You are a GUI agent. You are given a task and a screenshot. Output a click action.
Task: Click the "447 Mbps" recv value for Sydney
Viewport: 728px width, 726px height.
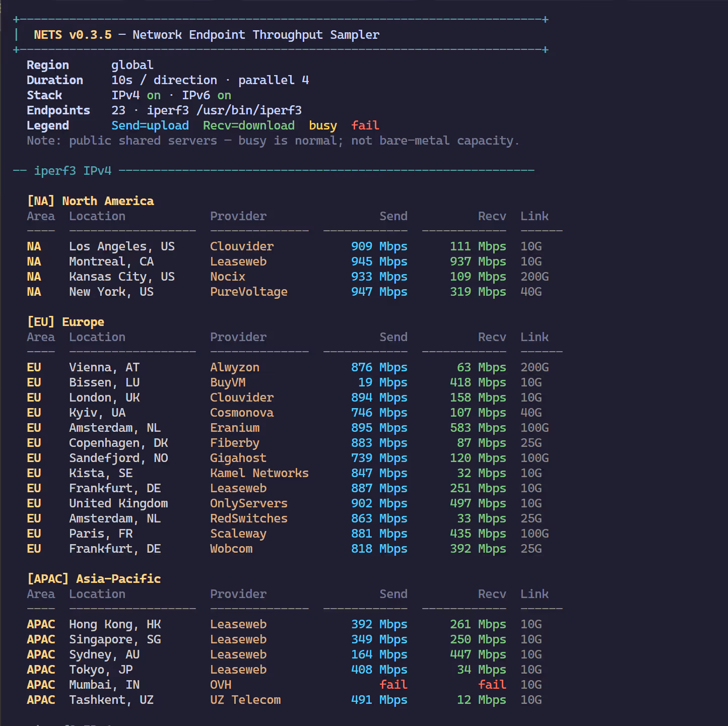pyautogui.click(x=478, y=654)
